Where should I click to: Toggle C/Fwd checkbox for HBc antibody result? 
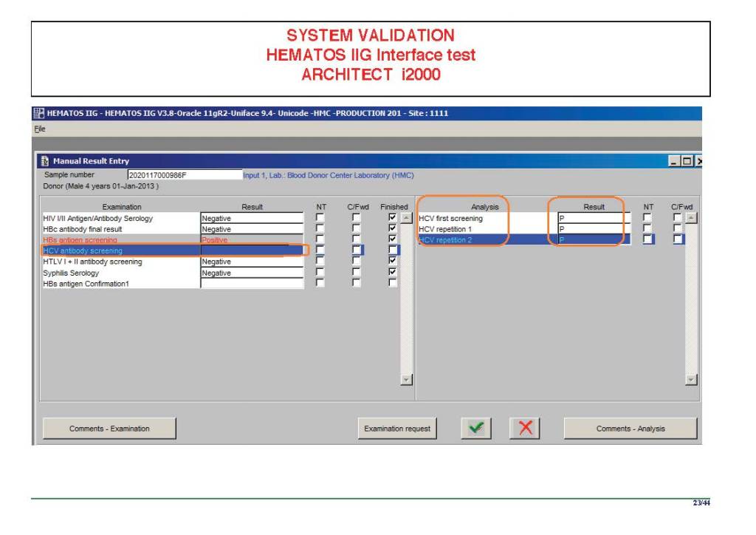pos(357,229)
